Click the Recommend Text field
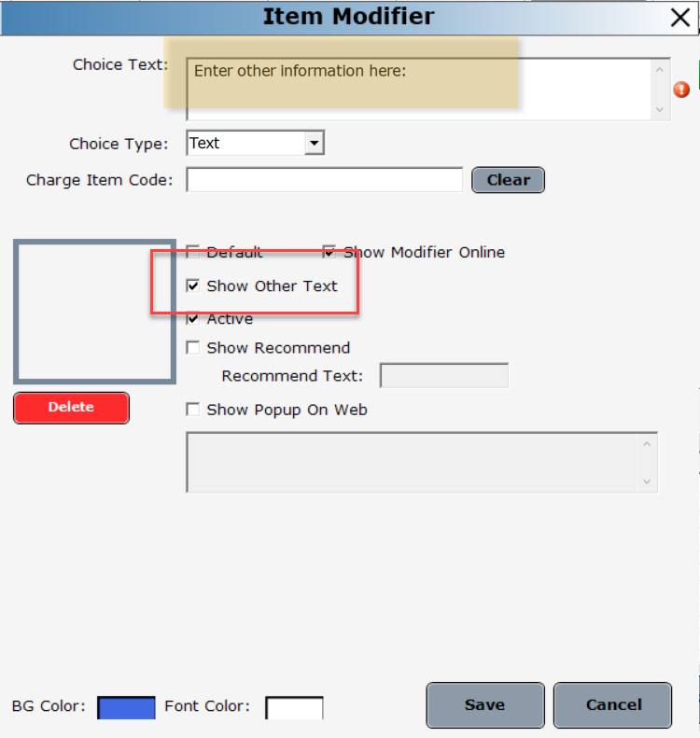 444,376
